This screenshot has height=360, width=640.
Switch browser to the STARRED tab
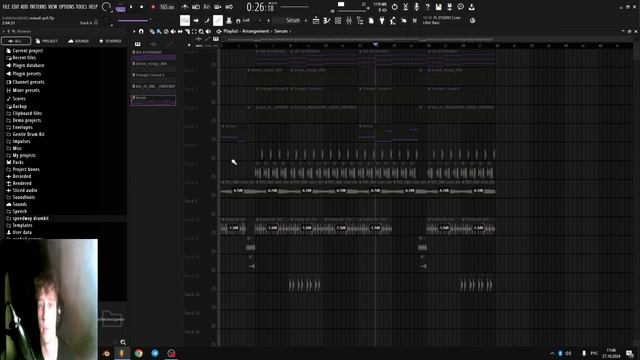coord(111,41)
